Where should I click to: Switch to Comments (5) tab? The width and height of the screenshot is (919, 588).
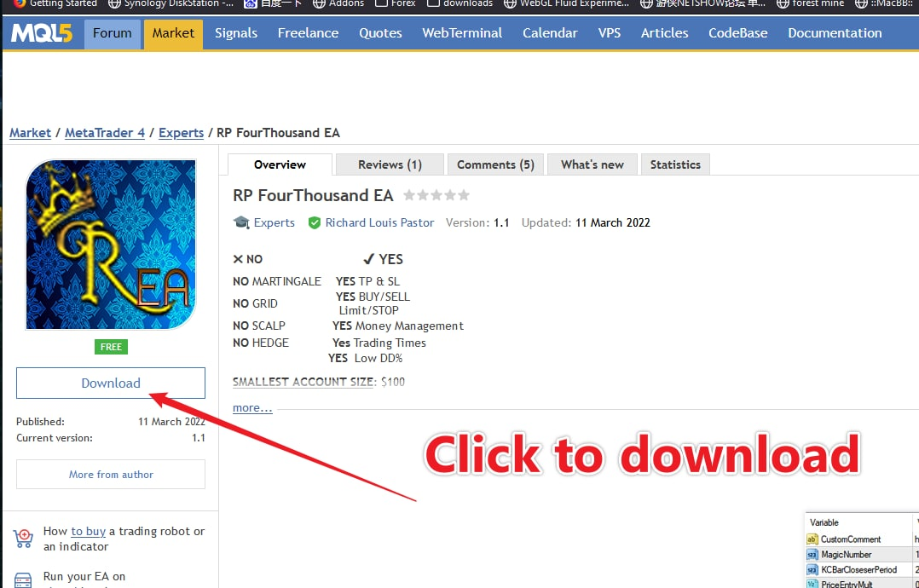(x=496, y=164)
